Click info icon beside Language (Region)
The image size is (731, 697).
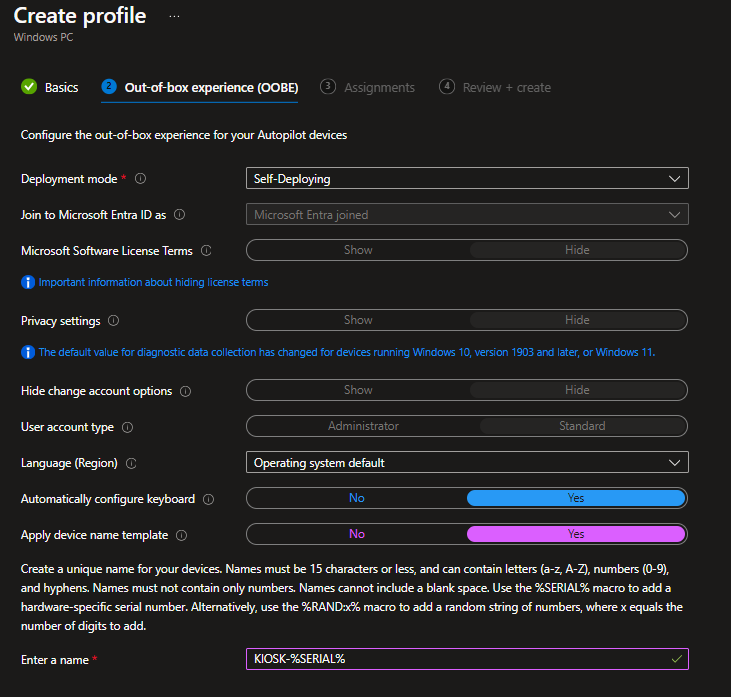click(x=131, y=463)
